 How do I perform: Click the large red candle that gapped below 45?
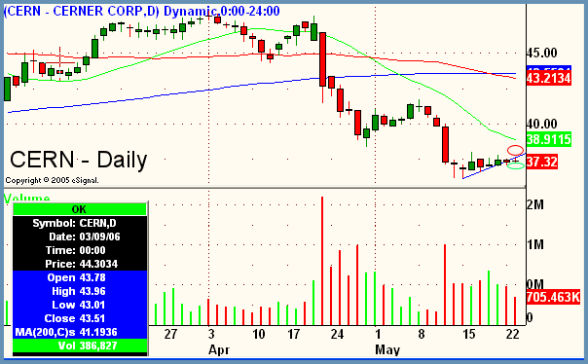pyautogui.click(x=322, y=60)
